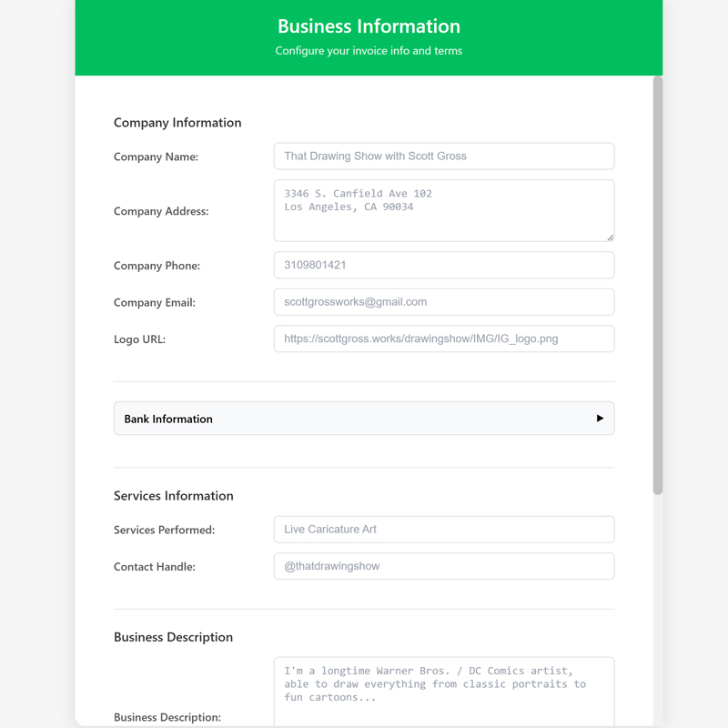
Task: Click the Services Performed input field
Action: click(x=443, y=530)
